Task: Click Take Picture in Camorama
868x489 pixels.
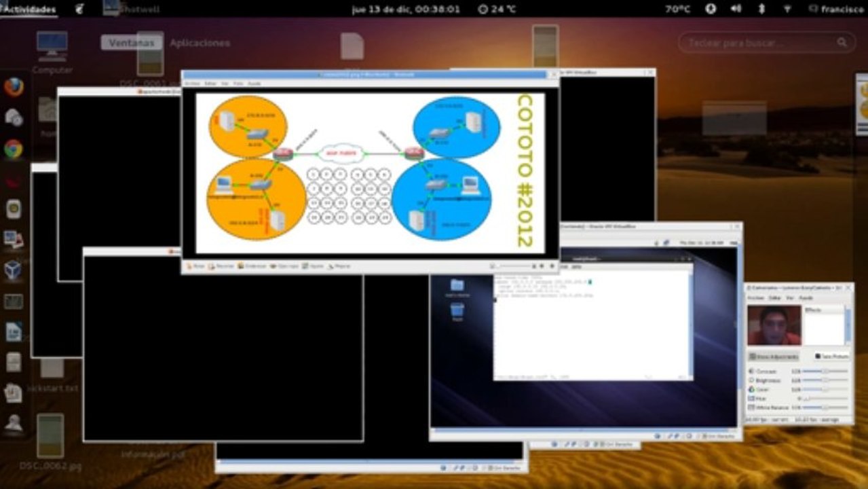Action: point(831,356)
